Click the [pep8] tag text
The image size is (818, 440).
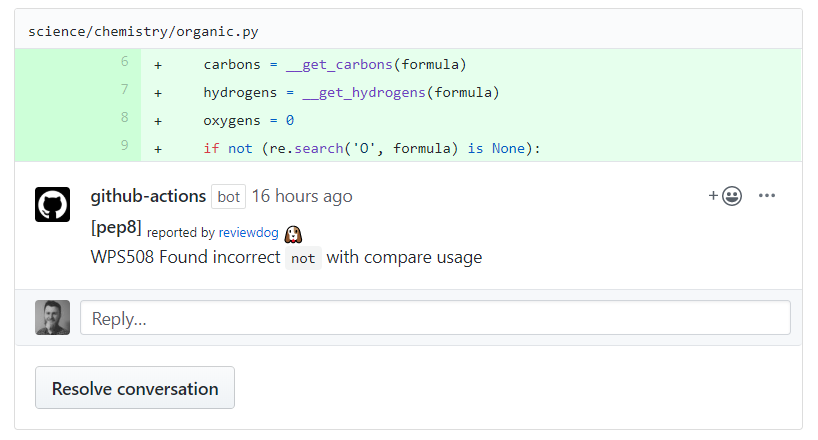[x=116, y=228]
